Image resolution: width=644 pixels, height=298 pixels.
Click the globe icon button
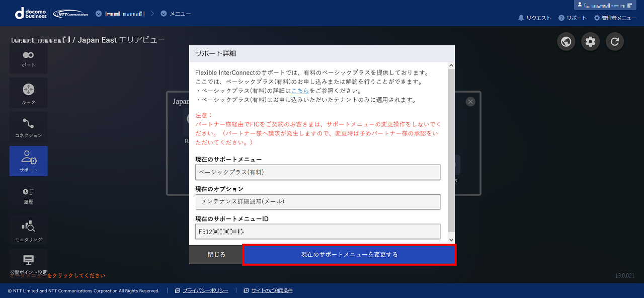[x=566, y=42]
